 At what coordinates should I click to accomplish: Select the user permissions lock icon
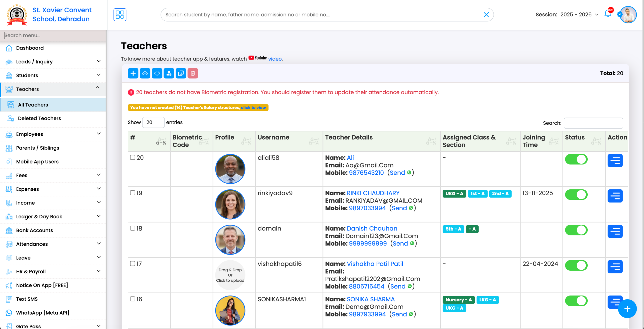[x=169, y=73]
